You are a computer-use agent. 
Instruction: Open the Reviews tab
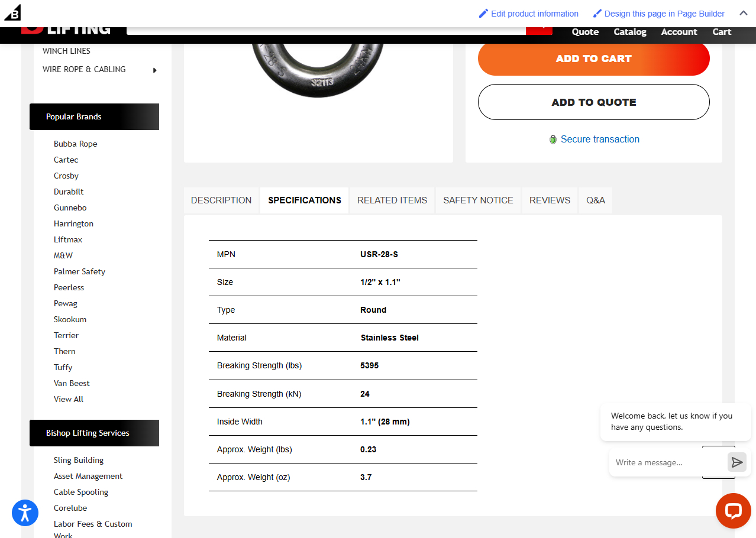(x=550, y=200)
